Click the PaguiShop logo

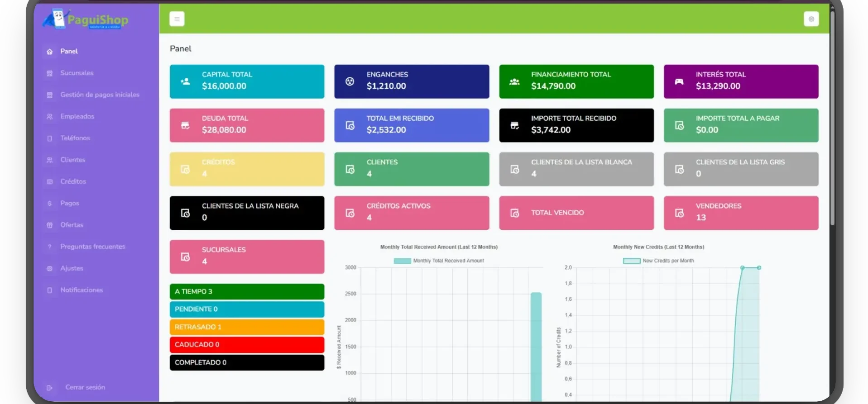point(86,19)
